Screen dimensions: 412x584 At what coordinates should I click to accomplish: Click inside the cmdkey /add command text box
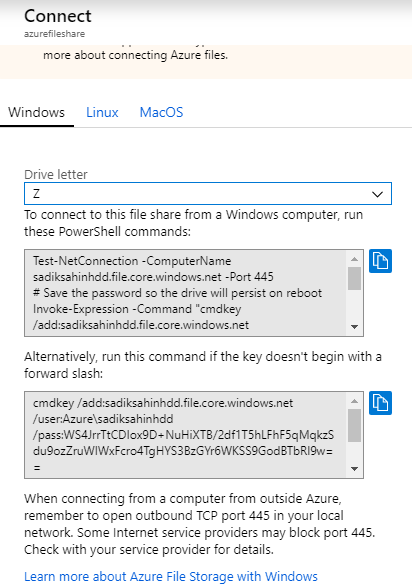186,435
